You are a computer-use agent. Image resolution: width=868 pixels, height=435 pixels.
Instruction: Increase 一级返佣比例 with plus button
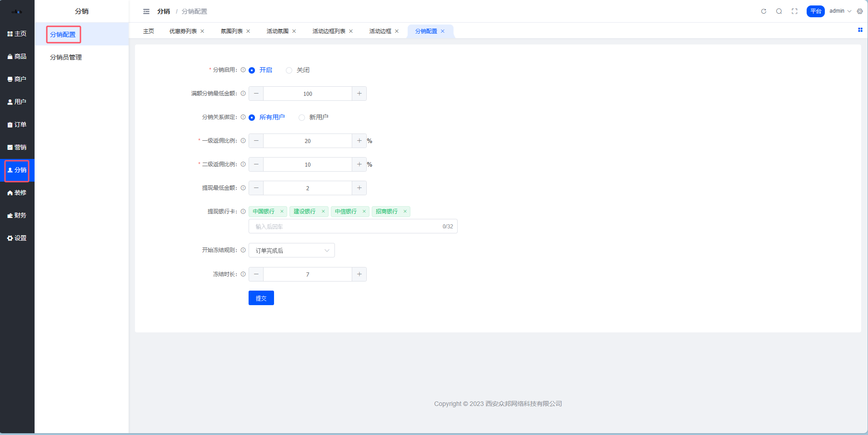coord(359,141)
